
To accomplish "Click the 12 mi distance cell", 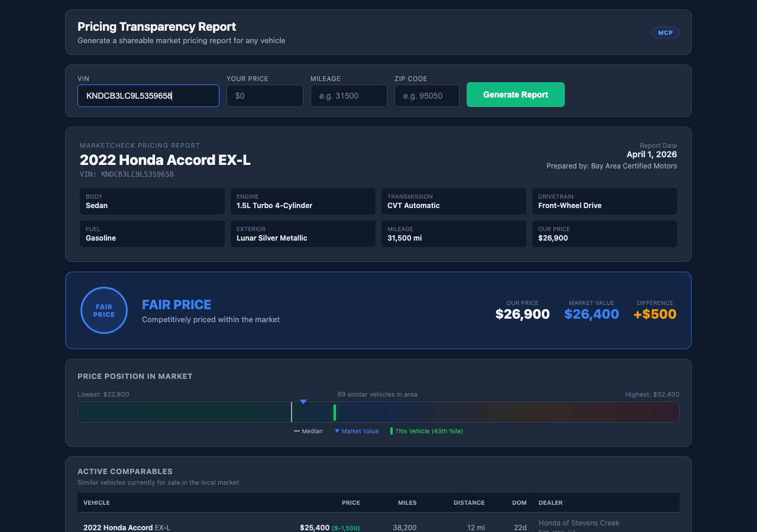I will coord(475,528).
